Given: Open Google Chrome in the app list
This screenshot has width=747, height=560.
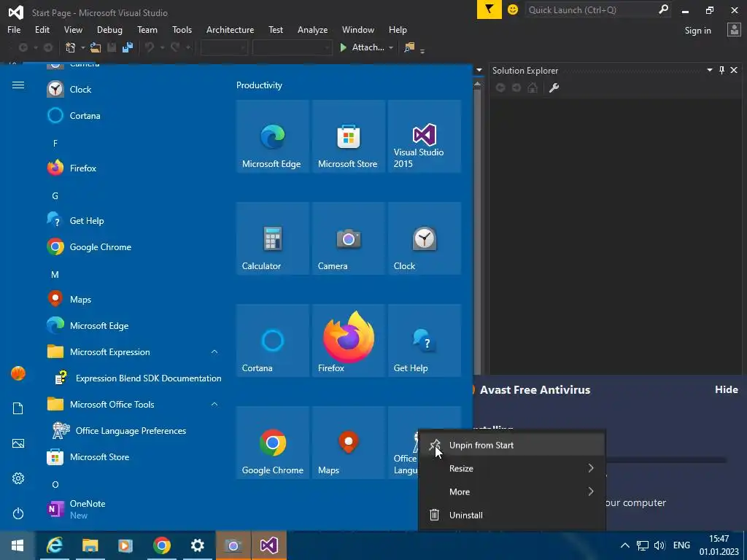Looking at the screenshot, I should pyautogui.click(x=133, y=246).
